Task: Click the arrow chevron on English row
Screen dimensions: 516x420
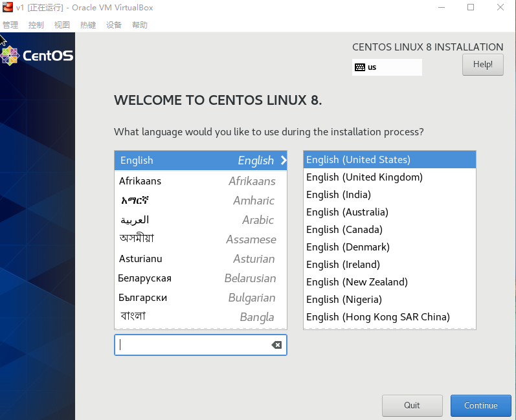Action: pyautogui.click(x=284, y=160)
